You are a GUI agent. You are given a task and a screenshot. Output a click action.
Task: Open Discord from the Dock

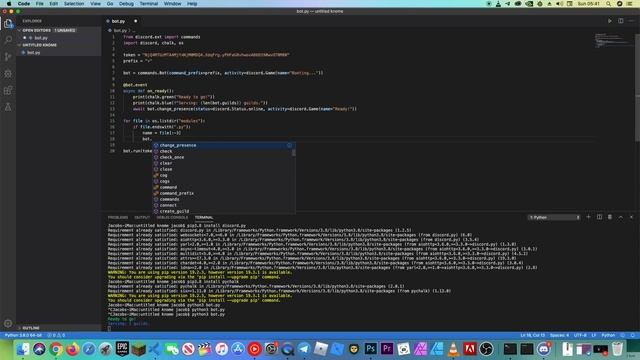(x=543, y=349)
